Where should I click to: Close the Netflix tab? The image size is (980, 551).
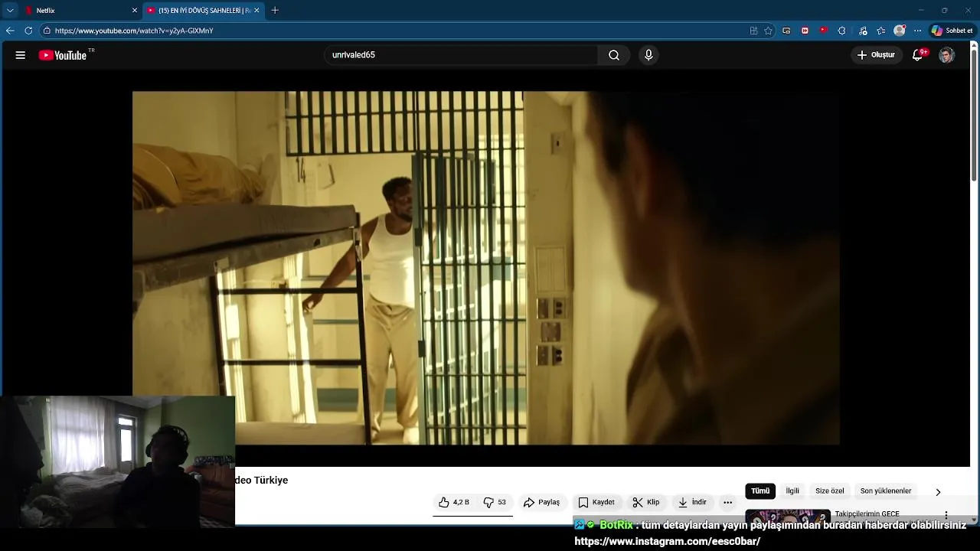(135, 10)
